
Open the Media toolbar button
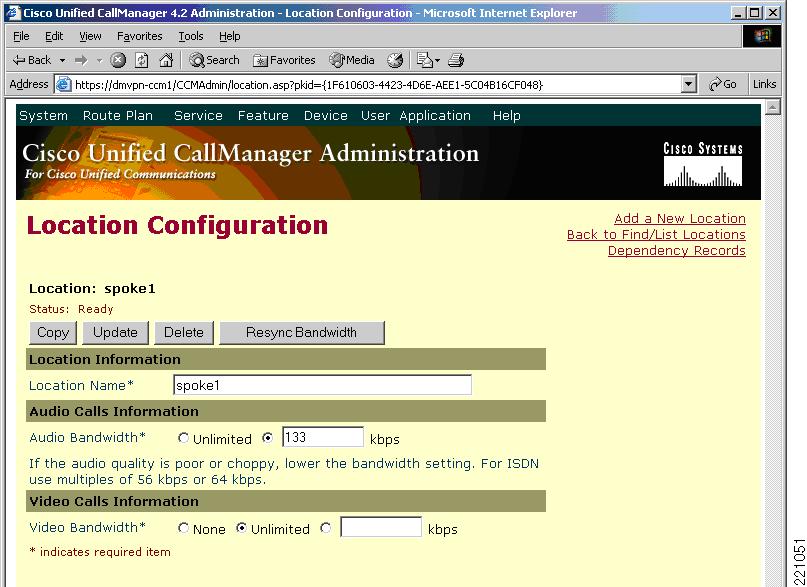tap(352, 60)
